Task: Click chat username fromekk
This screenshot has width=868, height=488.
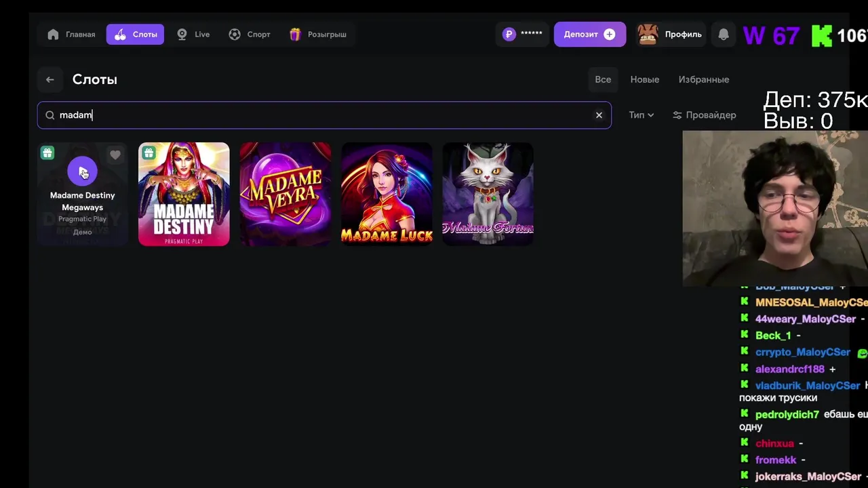Action: [776, 460]
